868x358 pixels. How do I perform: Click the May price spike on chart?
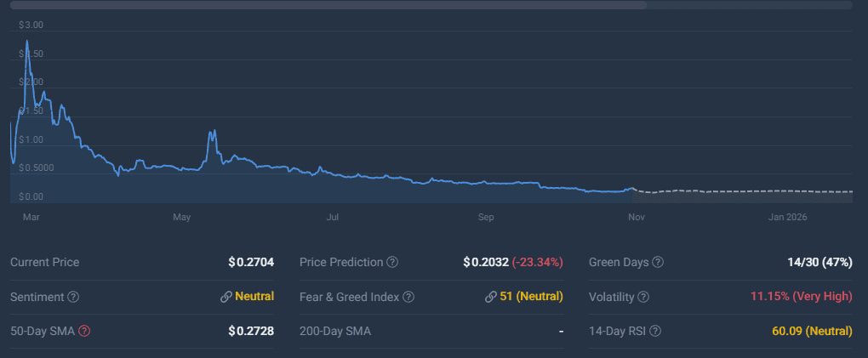(x=213, y=132)
